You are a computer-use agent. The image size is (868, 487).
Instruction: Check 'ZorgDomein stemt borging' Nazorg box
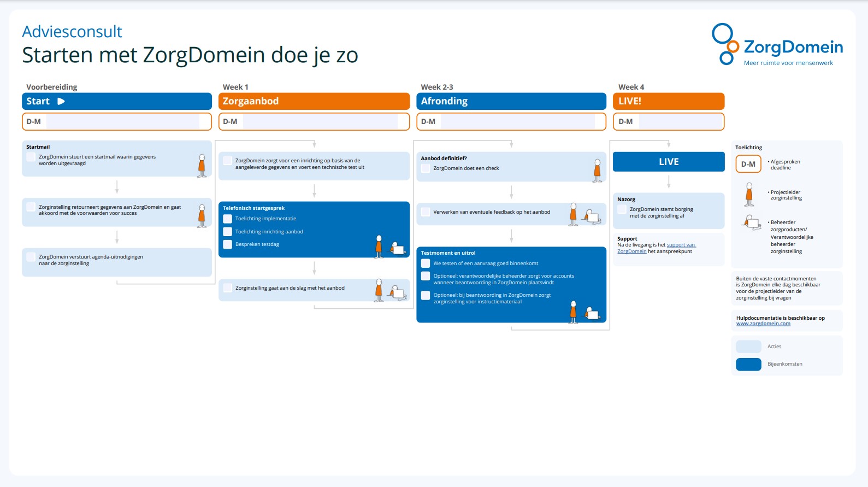tap(622, 209)
